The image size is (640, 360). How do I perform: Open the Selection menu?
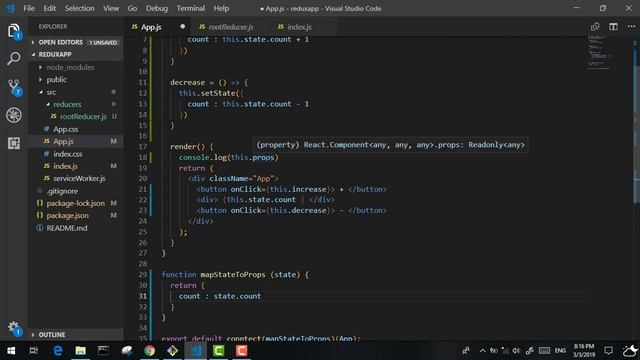tap(80, 8)
